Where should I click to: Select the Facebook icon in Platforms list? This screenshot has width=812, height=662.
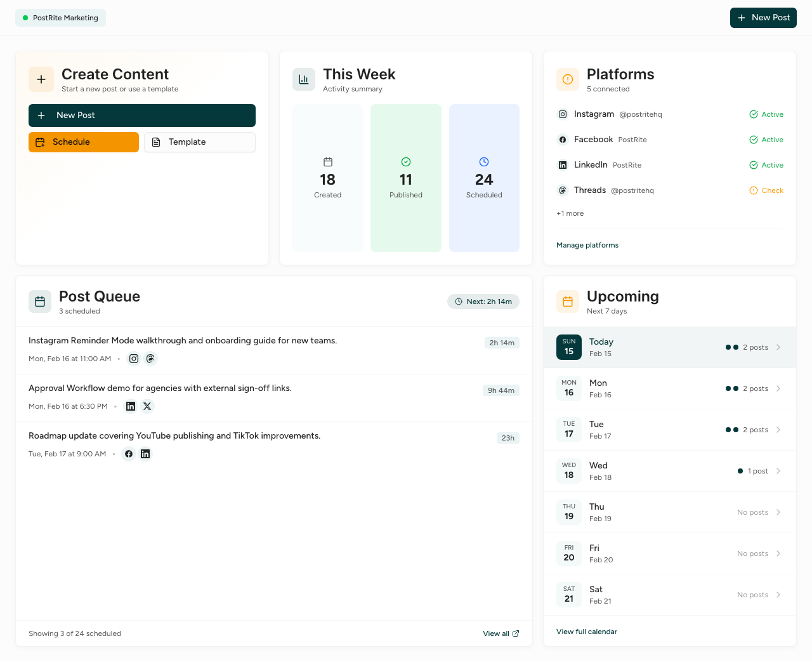pos(562,140)
